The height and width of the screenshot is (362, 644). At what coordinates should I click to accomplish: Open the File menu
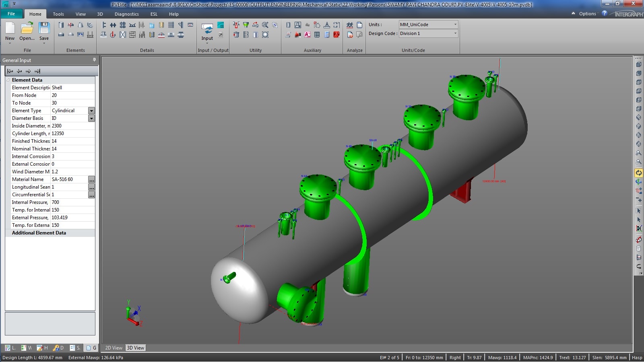11,14
